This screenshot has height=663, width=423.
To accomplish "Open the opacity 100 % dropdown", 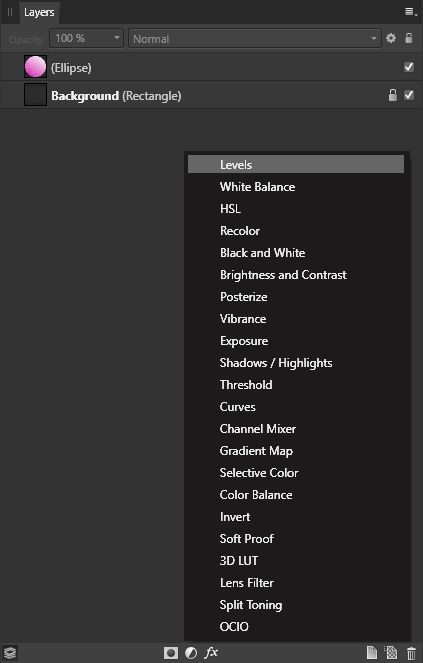I will (86, 38).
